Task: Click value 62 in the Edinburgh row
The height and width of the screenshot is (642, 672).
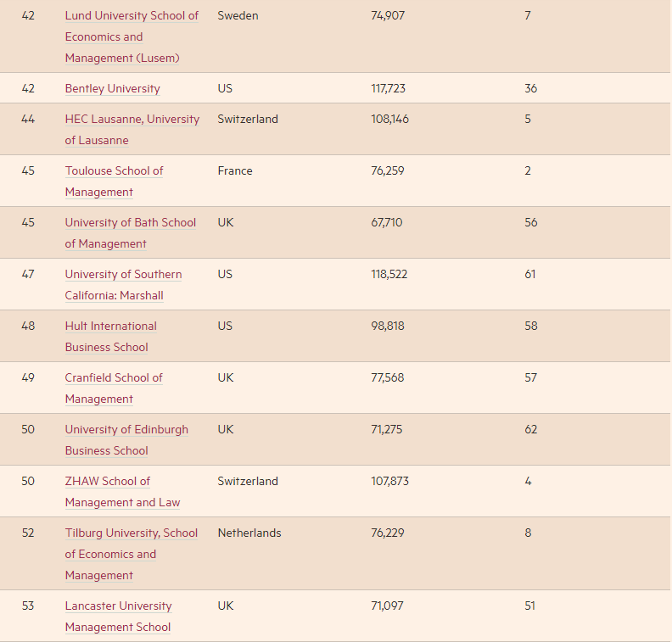Action: coord(531,430)
